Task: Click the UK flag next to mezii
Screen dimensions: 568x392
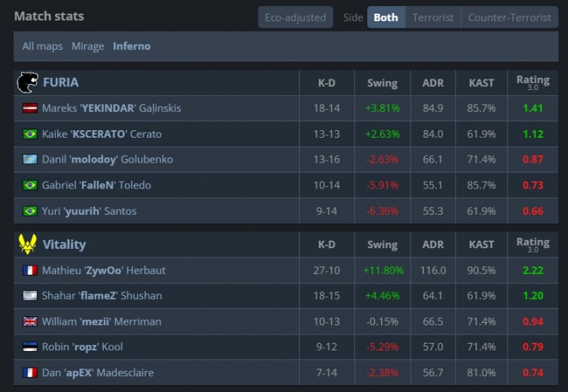Action: click(x=30, y=322)
